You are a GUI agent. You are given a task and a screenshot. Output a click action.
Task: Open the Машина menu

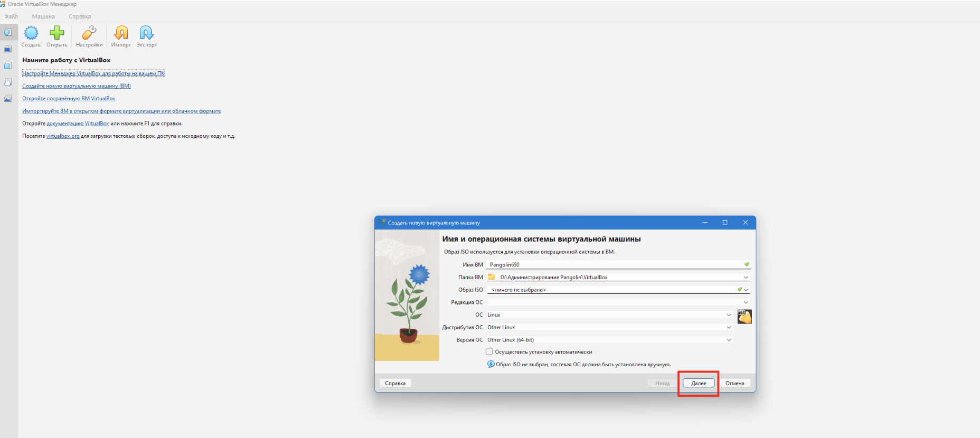tap(43, 16)
